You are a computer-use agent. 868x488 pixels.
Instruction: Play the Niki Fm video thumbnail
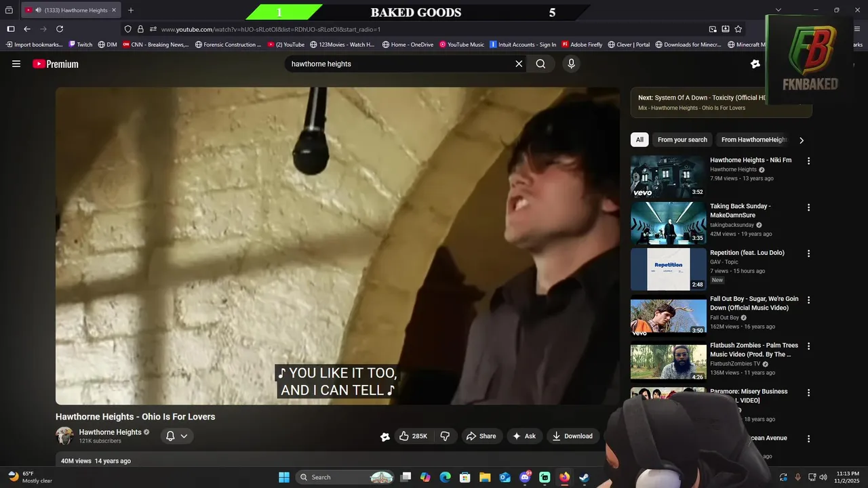point(668,176)
